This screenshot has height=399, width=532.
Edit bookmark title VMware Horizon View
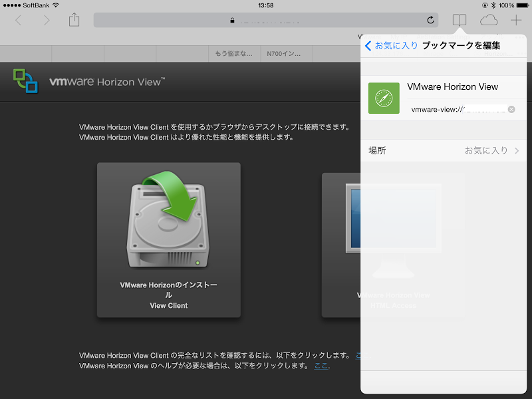point(453,87)
